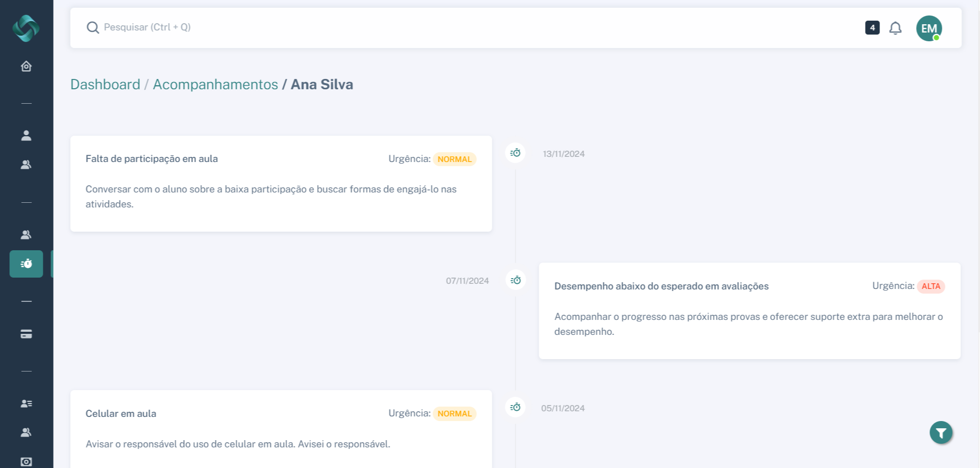Focus the Pesquisar search field
980x468 pixels.
coord(309,27)
